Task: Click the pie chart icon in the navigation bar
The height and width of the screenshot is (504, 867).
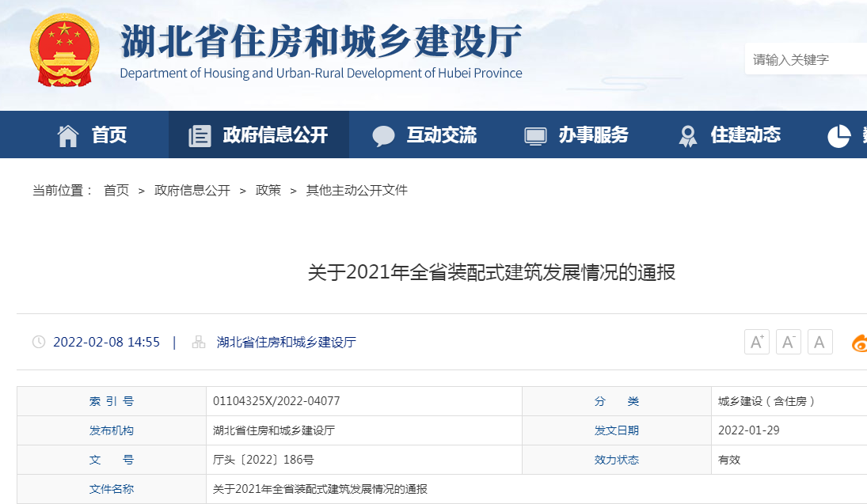Action: (838, 135)
